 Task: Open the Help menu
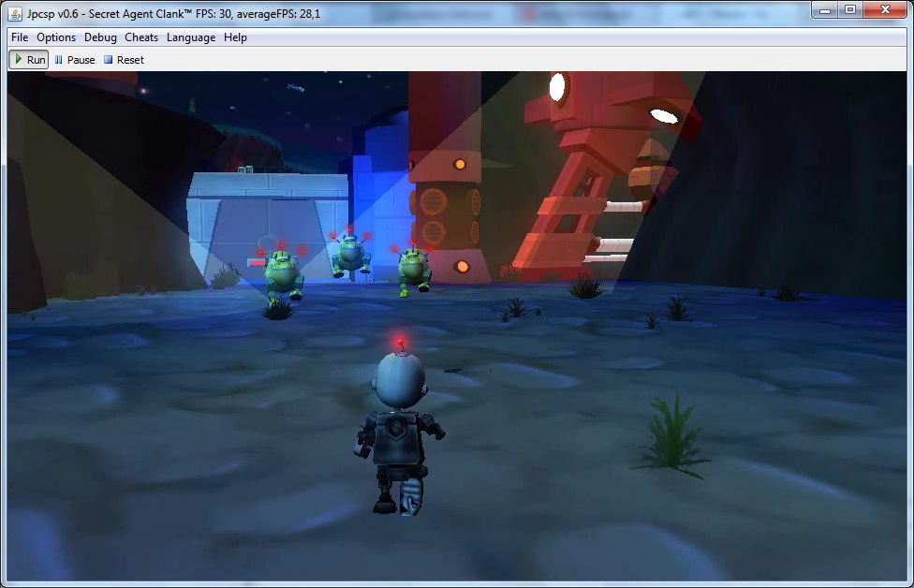pos(235,37)
